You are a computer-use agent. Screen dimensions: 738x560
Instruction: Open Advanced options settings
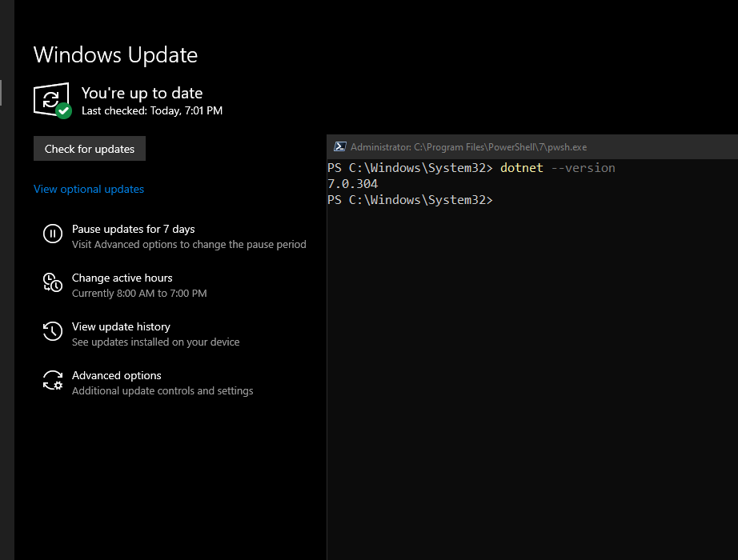(116, 375)
